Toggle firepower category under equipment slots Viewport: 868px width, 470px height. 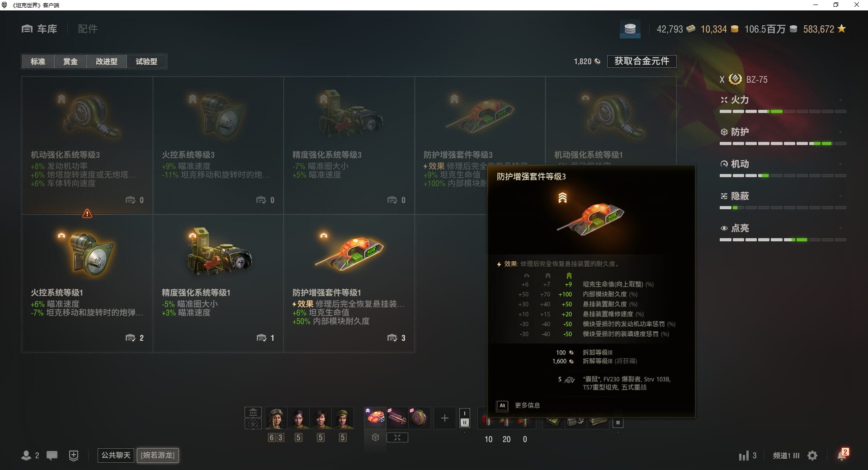[397, 437]
